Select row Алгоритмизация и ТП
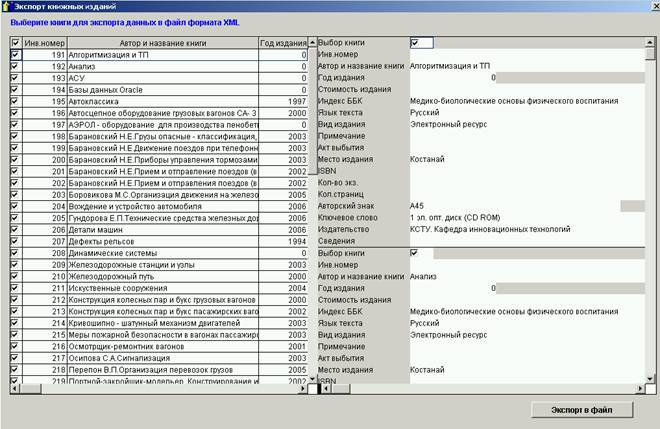 [163, 55]
